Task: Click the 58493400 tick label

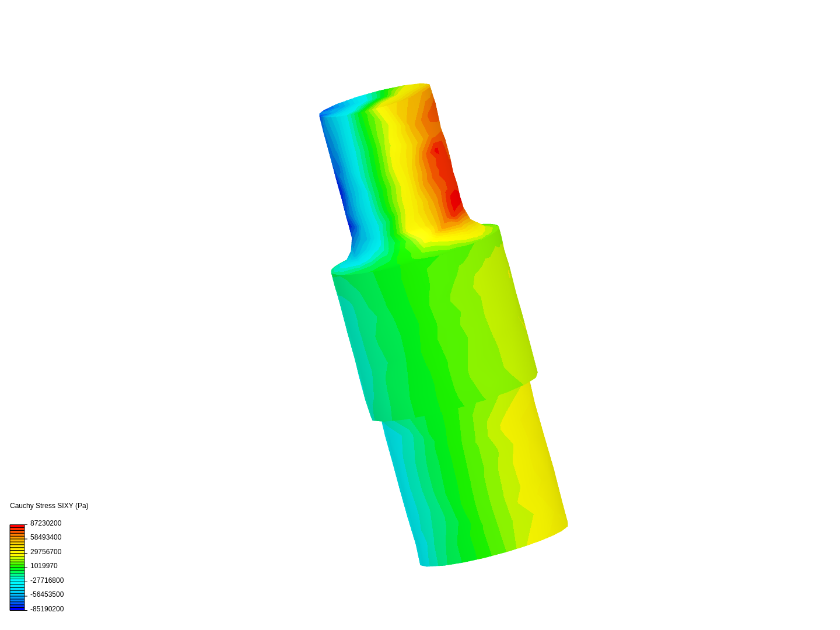Action: (46, 537)
